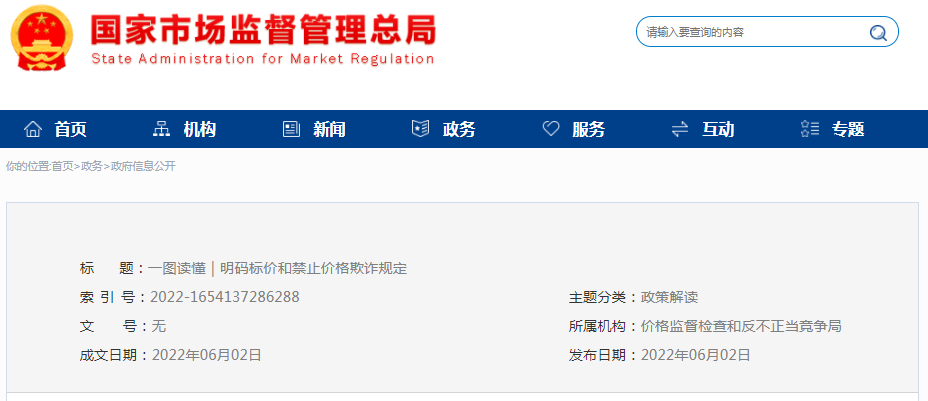Click the star list icon beside 专题

pos(810,128)
